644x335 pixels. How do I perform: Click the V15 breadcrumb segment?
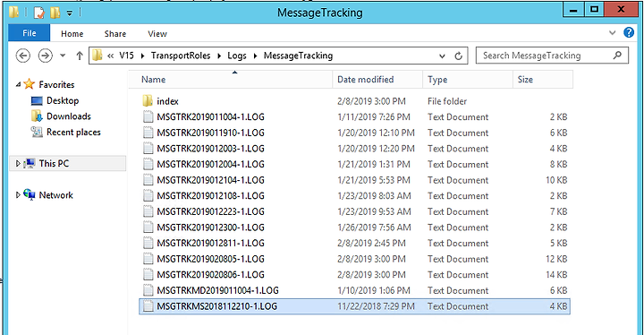click(x=126, y=56)
